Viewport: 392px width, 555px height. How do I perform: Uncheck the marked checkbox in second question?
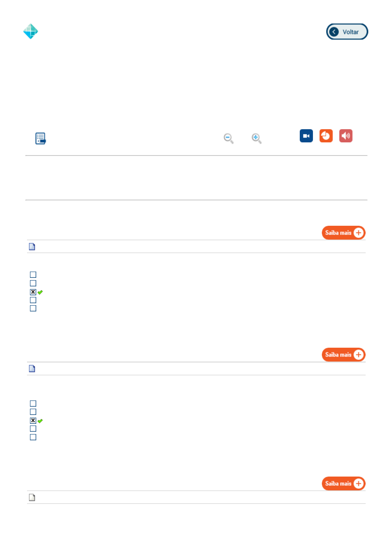click(x=33, y=421)
